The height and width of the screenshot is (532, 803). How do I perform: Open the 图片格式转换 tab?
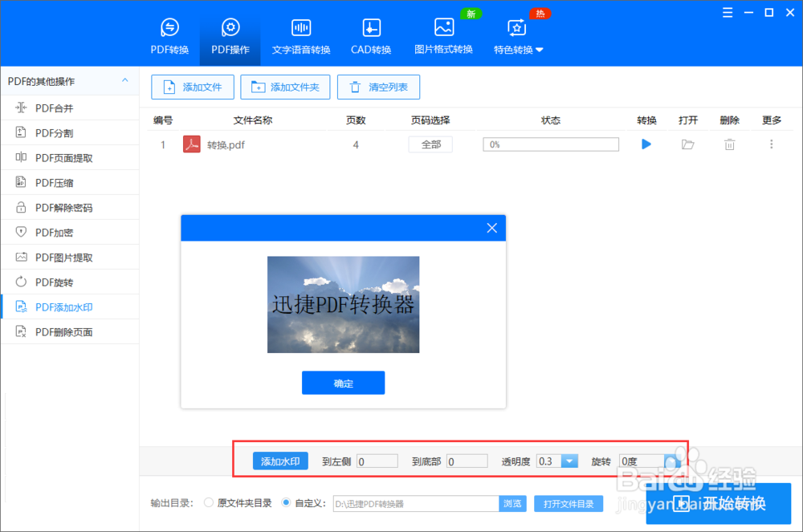click(x=443, y=36)
